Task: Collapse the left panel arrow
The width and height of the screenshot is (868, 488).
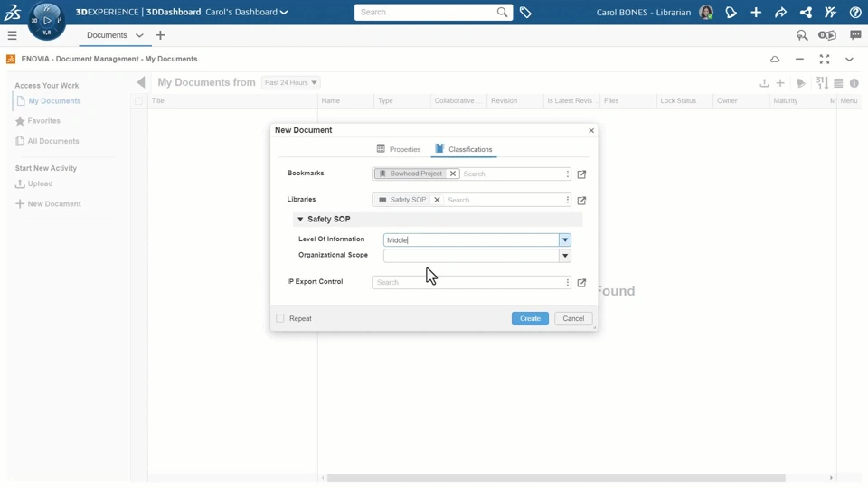Action: 141,82
